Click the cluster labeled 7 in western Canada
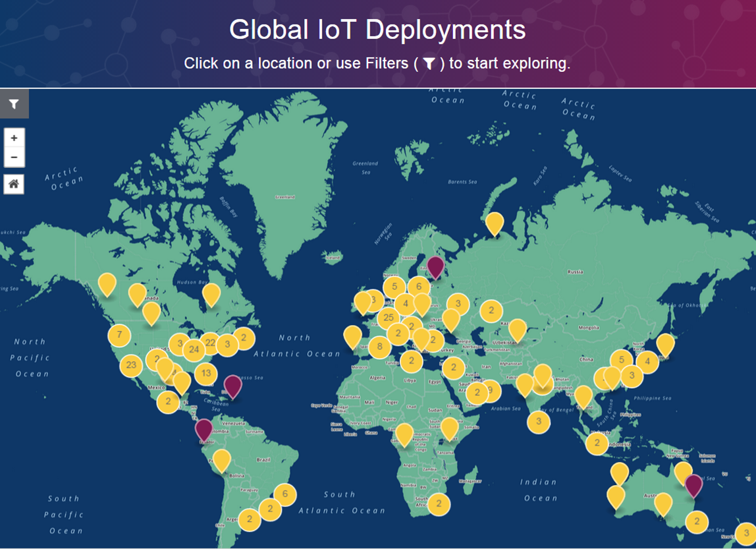 119,334
